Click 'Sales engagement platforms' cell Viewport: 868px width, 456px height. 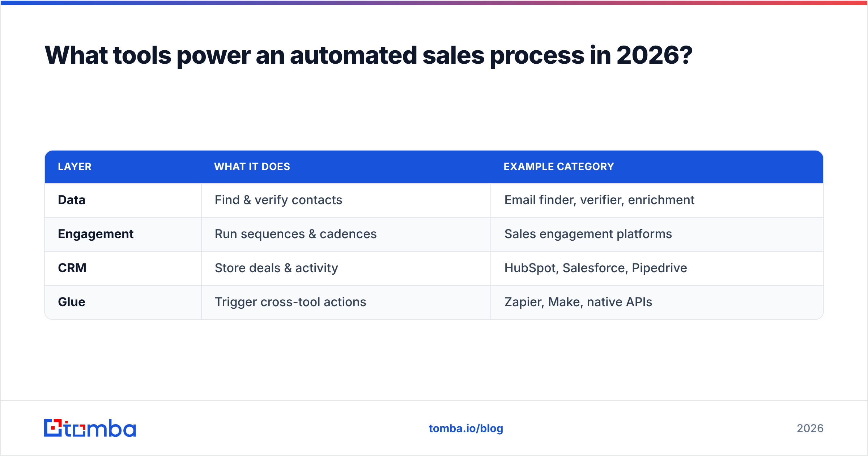pyautogui.click(x=657, y=234)
